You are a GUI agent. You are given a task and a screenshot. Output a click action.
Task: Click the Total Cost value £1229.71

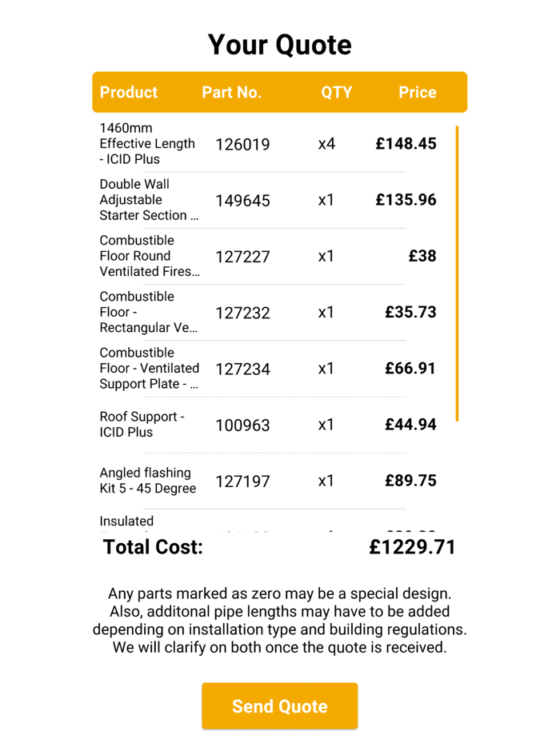[x=413, y=547]
